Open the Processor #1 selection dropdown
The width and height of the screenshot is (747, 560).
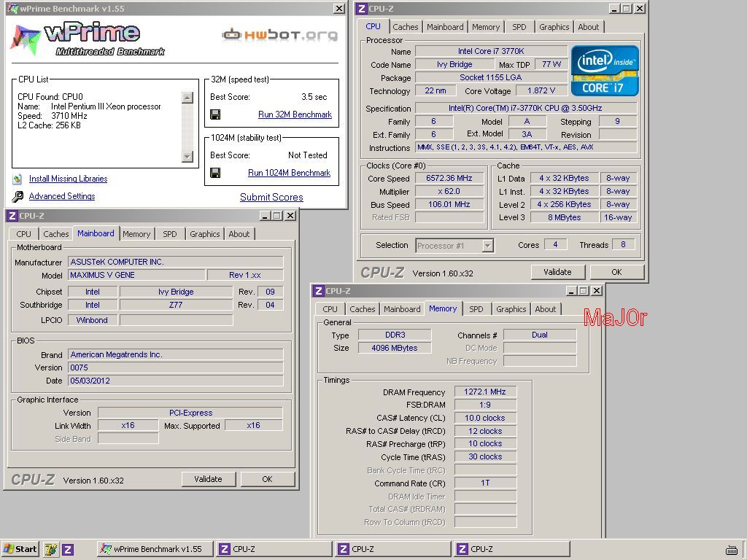click(487, 246)
